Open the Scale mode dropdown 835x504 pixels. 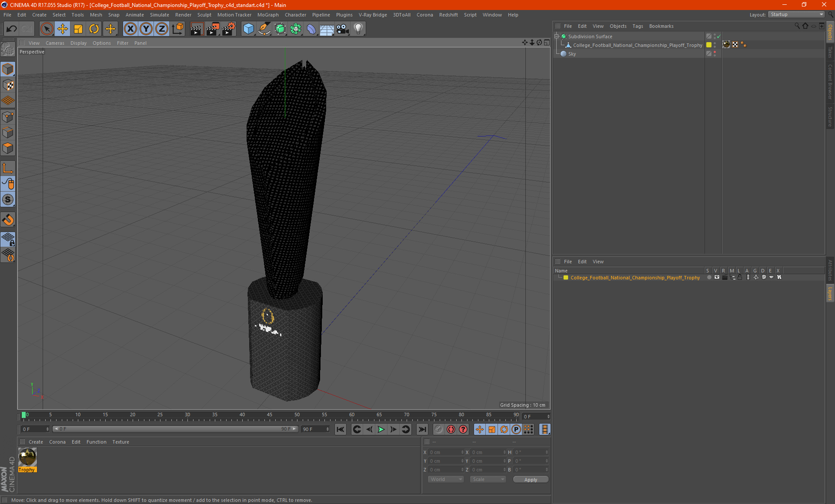pyautogui.click(x=488, y=479)
